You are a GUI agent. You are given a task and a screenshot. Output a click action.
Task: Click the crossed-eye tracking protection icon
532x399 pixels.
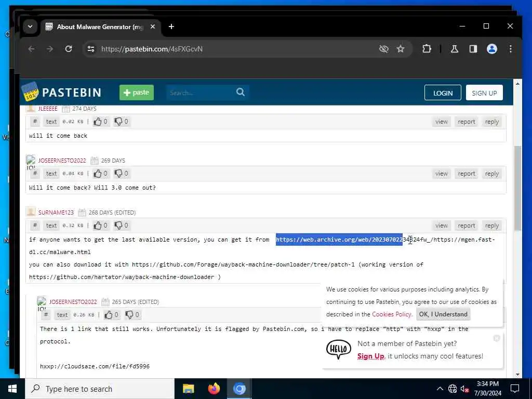(x=383, y=49)
